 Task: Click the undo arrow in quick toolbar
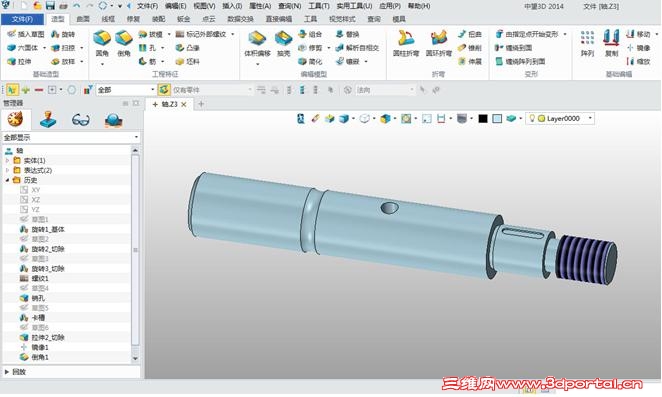pyautogui.click(x=76, y=6)
